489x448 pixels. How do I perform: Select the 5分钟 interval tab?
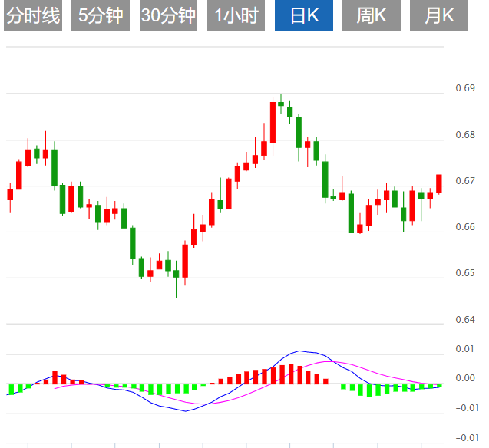point(101,15)
